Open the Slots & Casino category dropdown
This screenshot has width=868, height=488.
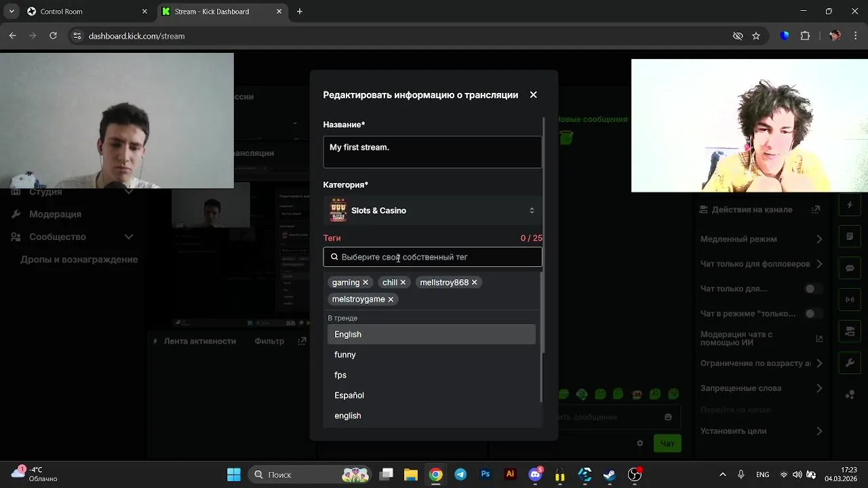tap(433, 211)
